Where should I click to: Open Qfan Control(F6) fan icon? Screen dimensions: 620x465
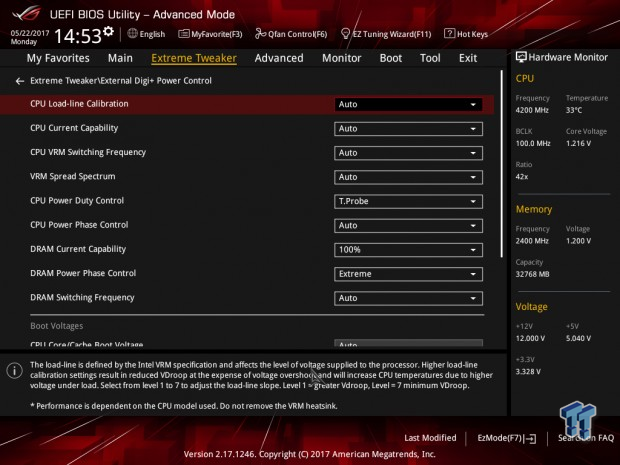pyautogui.click(x=260, y=34)
